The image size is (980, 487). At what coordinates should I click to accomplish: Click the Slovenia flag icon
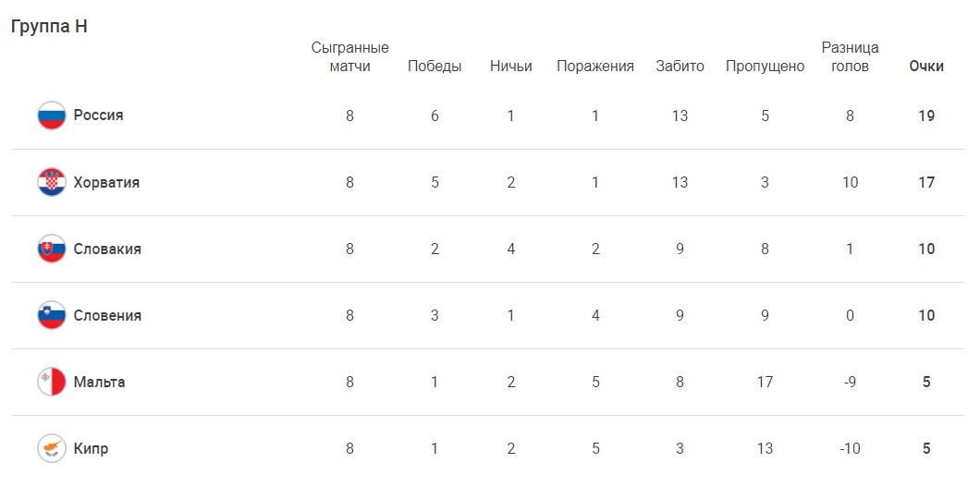click(x=51, y=315)
